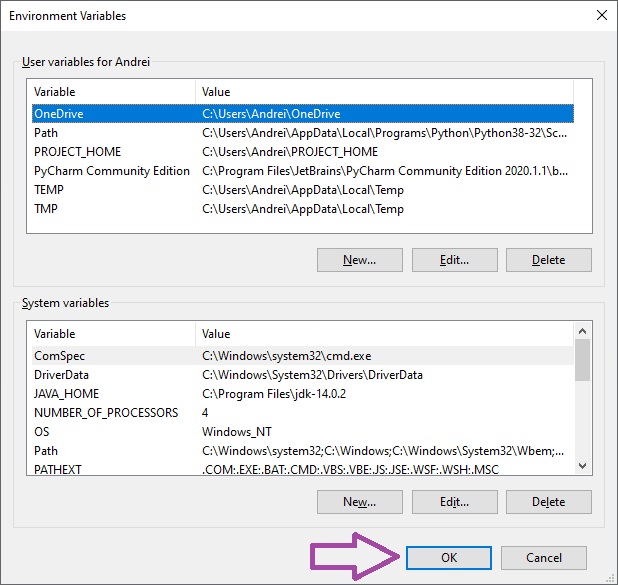This screenshot has width=618, height=585.
Task: Select the PyCharm Community Edition variable
Action: click(x=303, y=171)
